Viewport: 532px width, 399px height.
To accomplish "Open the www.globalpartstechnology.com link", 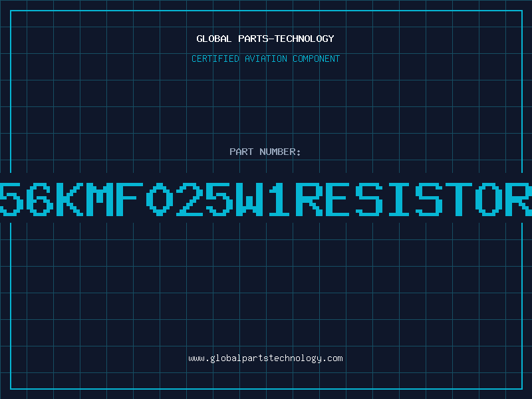I will 265,358.
